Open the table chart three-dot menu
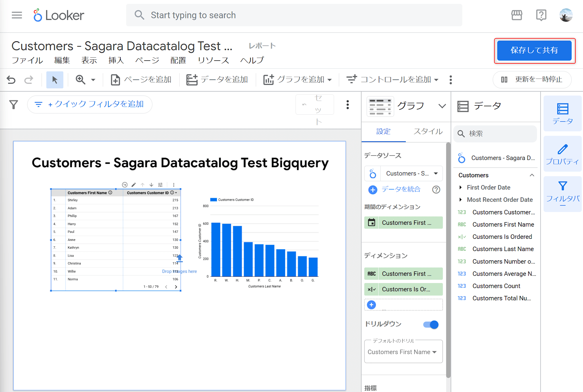The image size is (583, 392). [174, 185]
